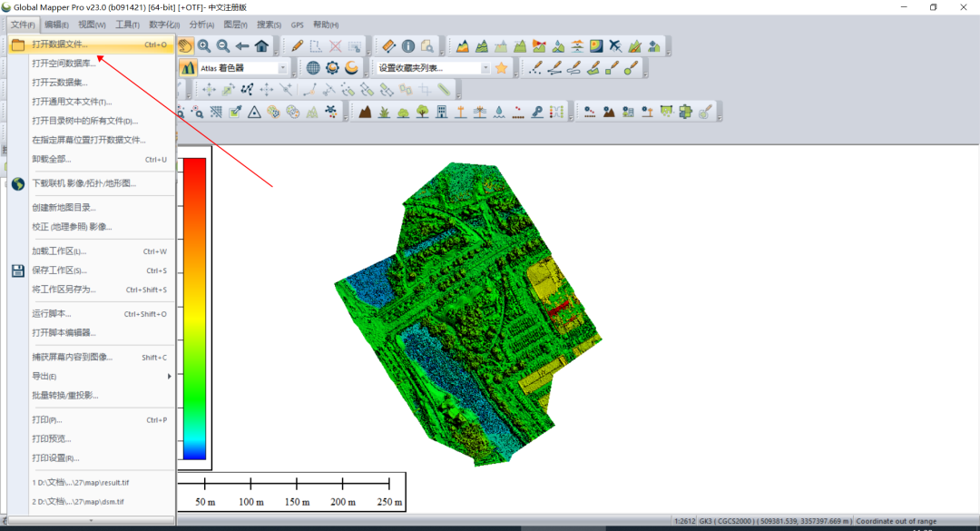Click the zoom out magnifier icon
Screen dimensions: 980x531
click(223, 45)
